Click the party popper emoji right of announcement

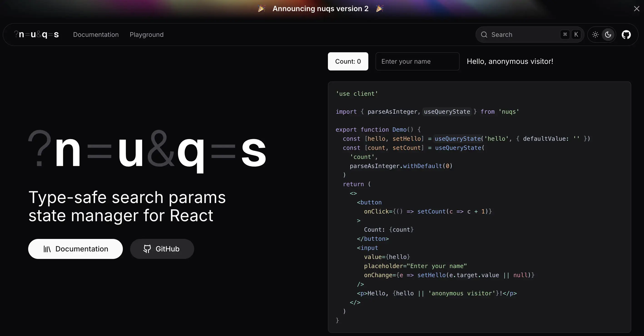(379, 8)
